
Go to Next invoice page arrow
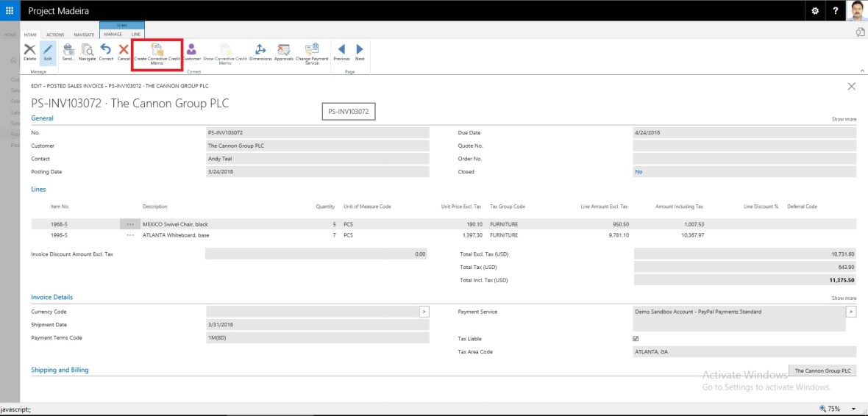[x=360, y=51]
